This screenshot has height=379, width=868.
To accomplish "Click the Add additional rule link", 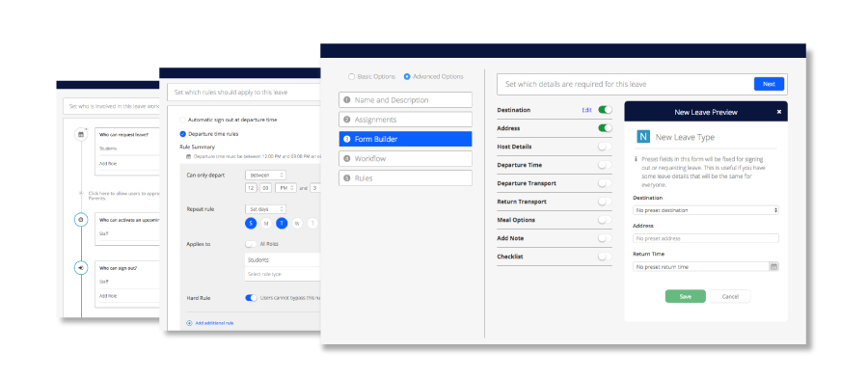I will [x=214, y=322].
